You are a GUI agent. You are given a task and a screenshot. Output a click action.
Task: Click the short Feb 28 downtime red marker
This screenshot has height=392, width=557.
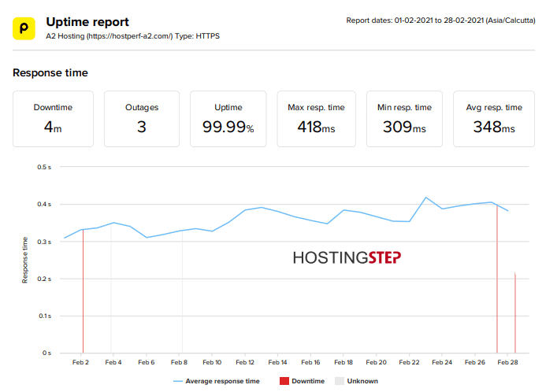pos(515,312)
